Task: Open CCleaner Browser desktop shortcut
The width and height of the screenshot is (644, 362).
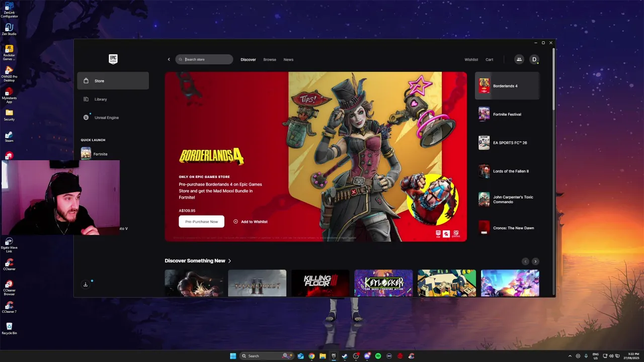Action: 9,288
